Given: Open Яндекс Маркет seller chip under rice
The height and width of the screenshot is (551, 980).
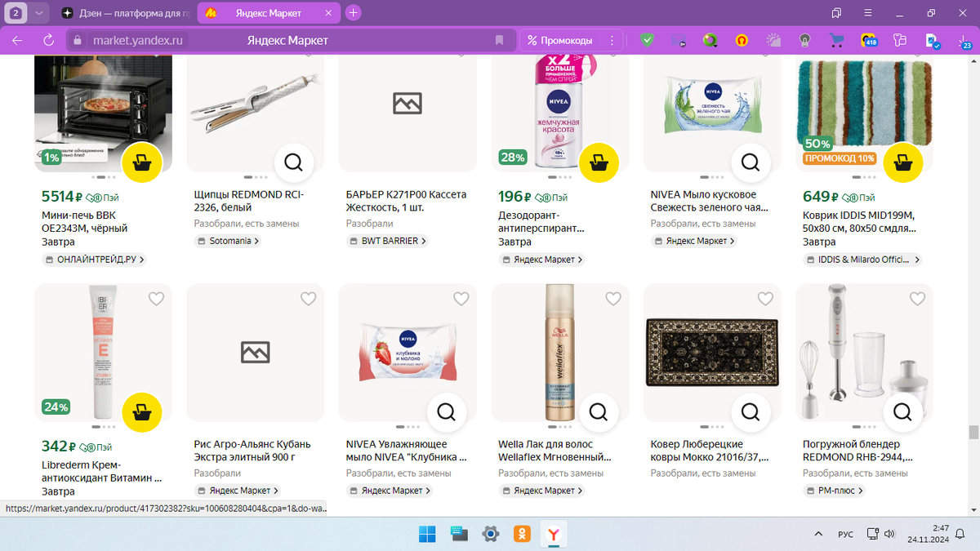Looking at the screenshot, I should [x=237, y=491].
